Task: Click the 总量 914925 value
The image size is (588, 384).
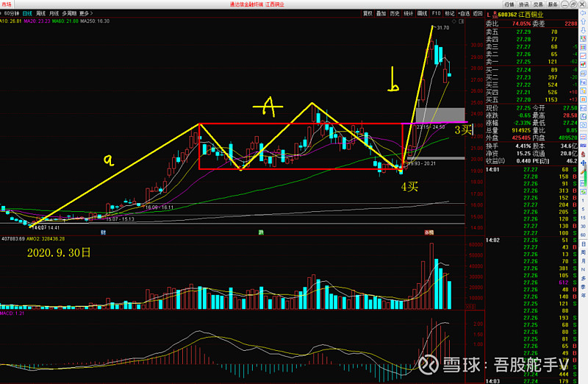Action: (522, 130)
